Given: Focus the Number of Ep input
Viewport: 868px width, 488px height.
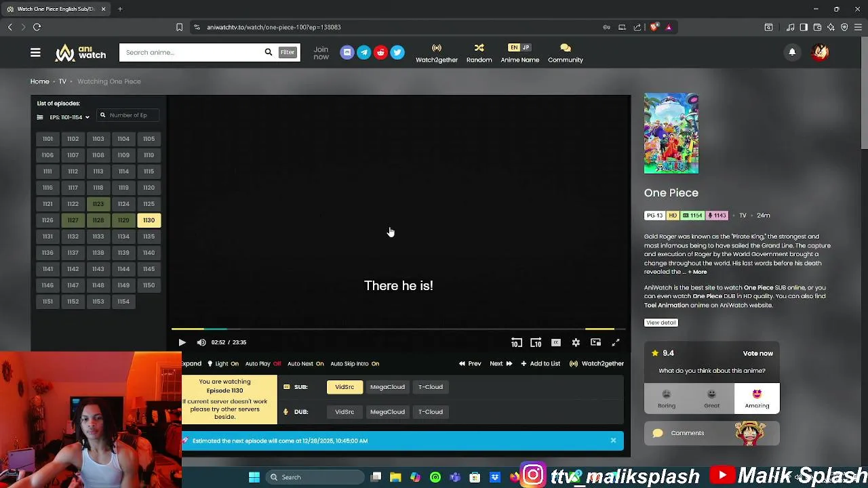Looking at the screenshot, I should pyautogui.click(x=129, y=115).
